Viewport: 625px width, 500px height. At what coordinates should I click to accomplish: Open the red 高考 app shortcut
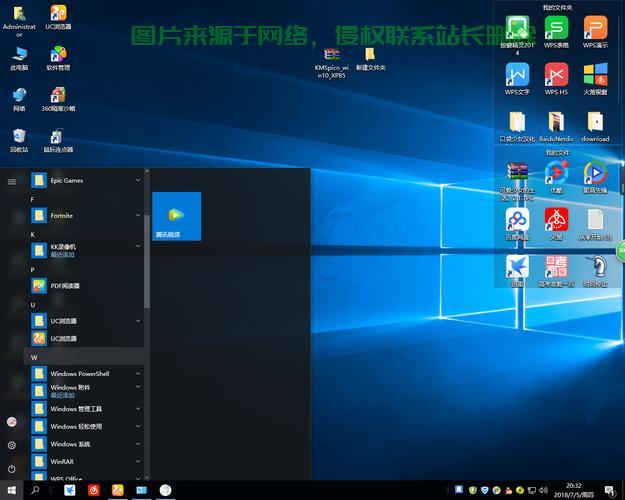click(556, 271)
